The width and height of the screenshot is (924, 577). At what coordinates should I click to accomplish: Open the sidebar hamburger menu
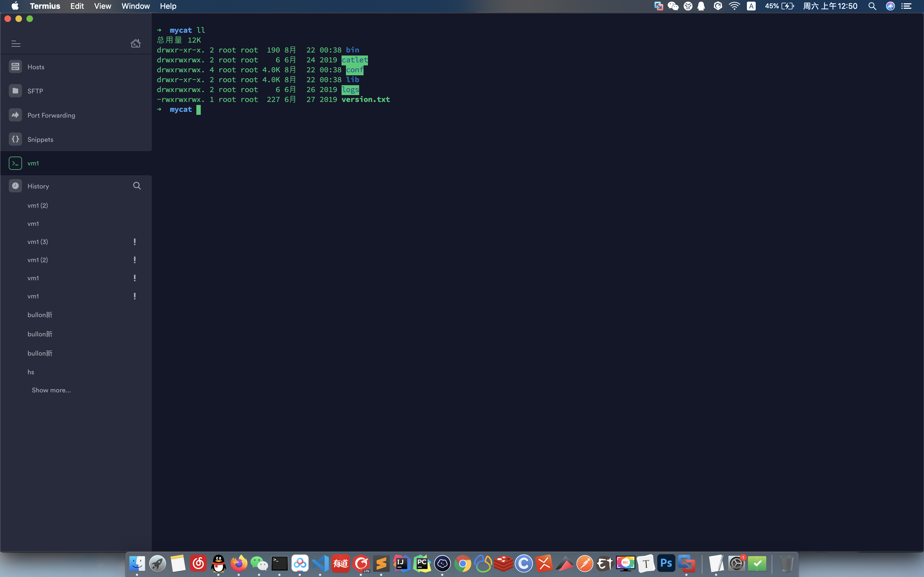(x=16, y=44)
